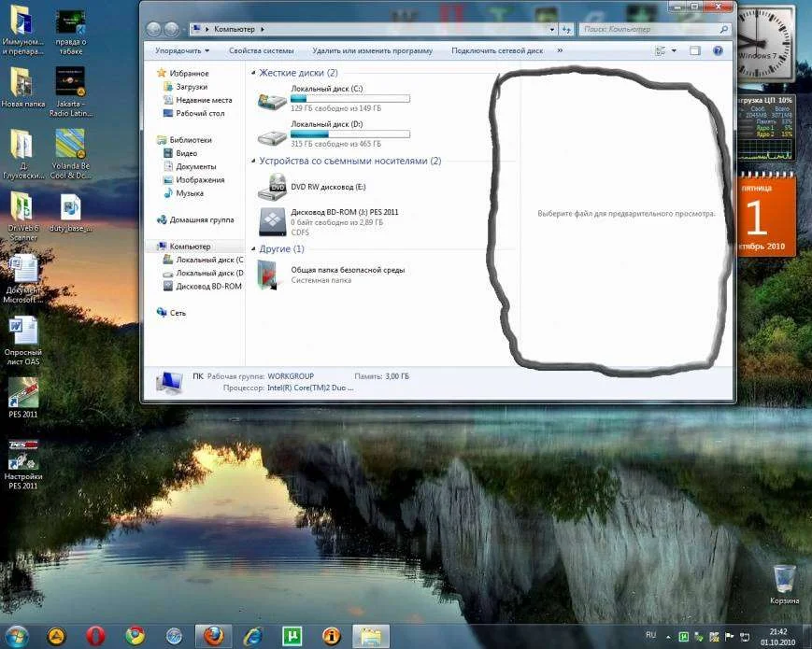The height and width of the screenshot is (649, 812).
Task: Click Подключить сетевой диск
Action: (x=497, y=50)
